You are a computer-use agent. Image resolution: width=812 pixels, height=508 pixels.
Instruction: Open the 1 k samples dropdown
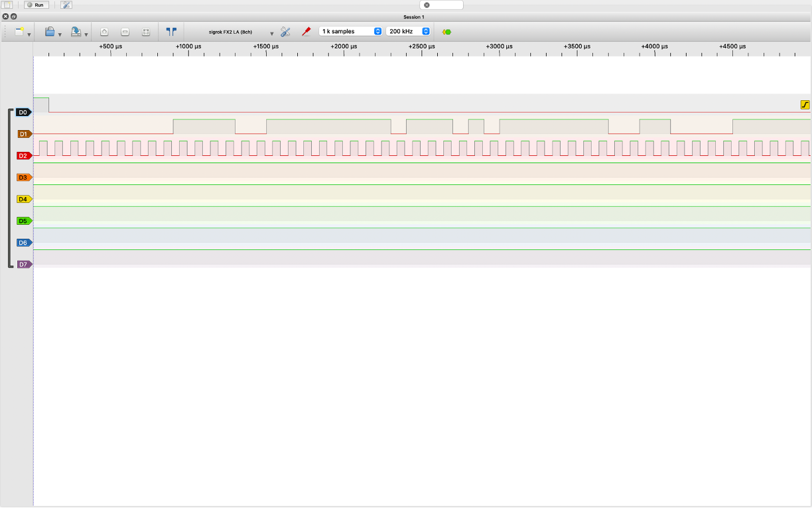tap(350, 31)
